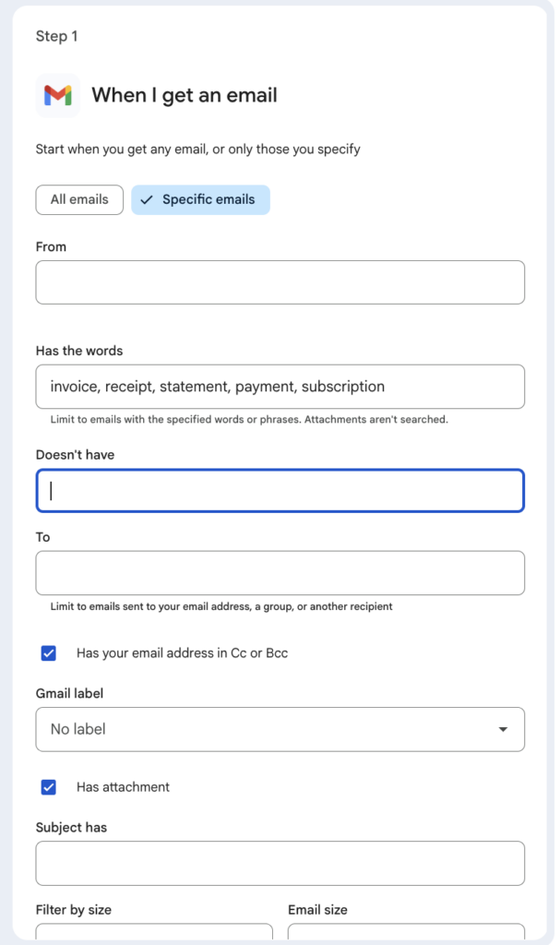The height and width of the screenshot is (945, 560).
Task: Select the All emails chip
Action: [79, 199]
